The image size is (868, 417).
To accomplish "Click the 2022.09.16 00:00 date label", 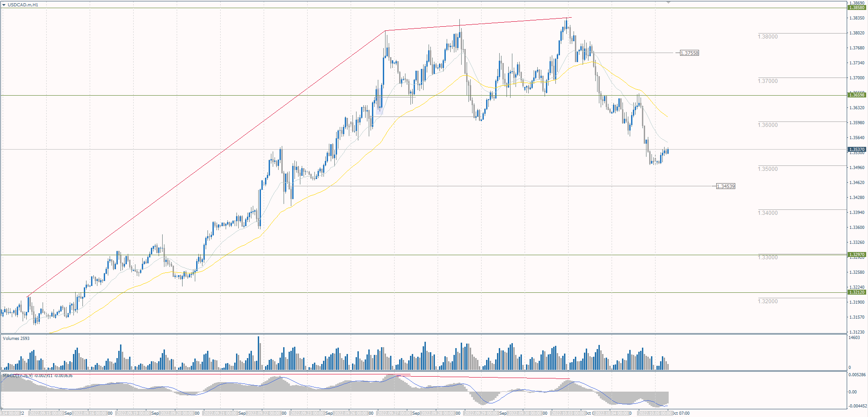I will click(x=90, y=413).
